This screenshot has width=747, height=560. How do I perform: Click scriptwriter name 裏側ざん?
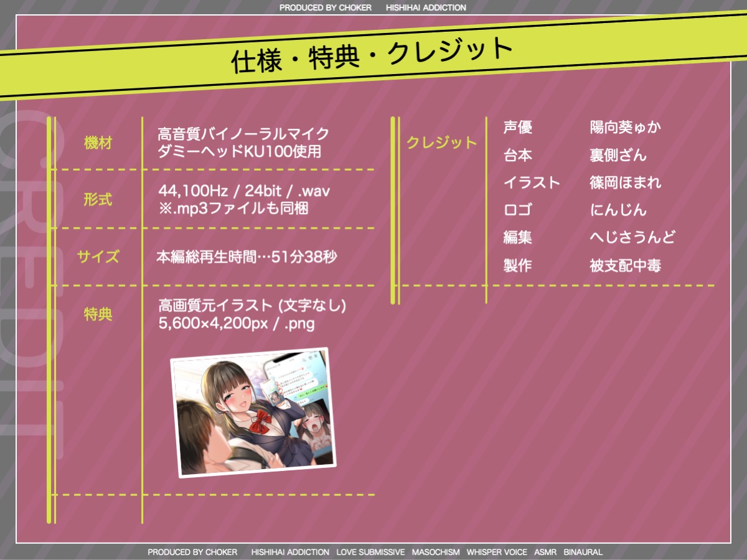click(x=618, y=155)
